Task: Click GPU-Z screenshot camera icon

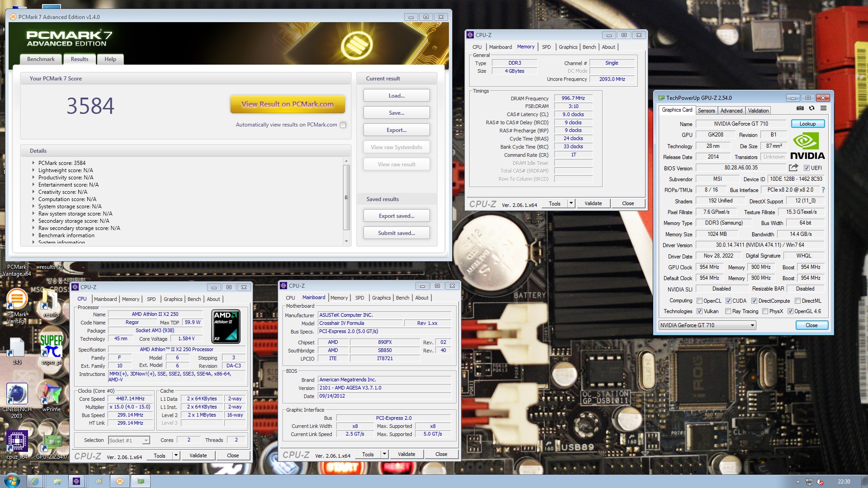Action: point(800,108)
